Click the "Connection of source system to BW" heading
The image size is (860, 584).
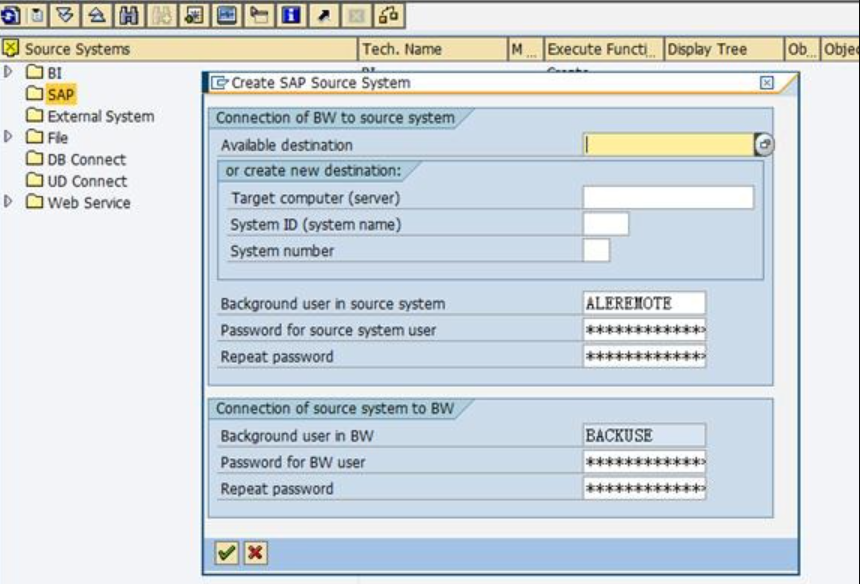coord(335,409)
